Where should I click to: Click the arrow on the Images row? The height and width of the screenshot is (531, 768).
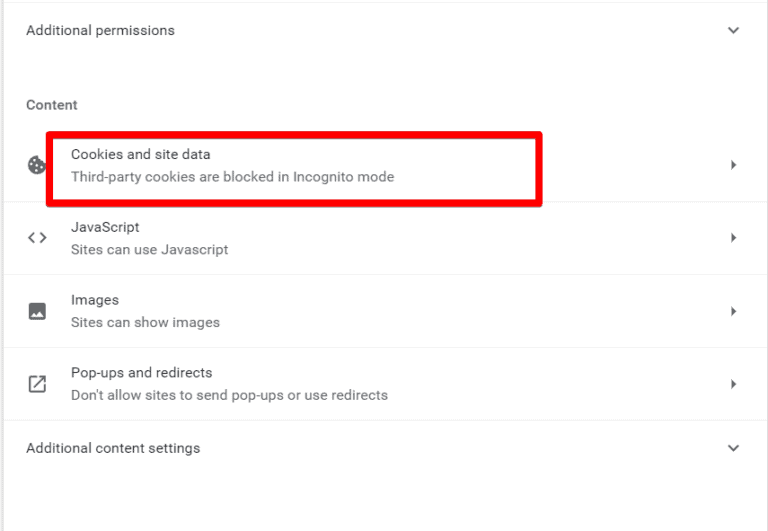tap(733, 311)
